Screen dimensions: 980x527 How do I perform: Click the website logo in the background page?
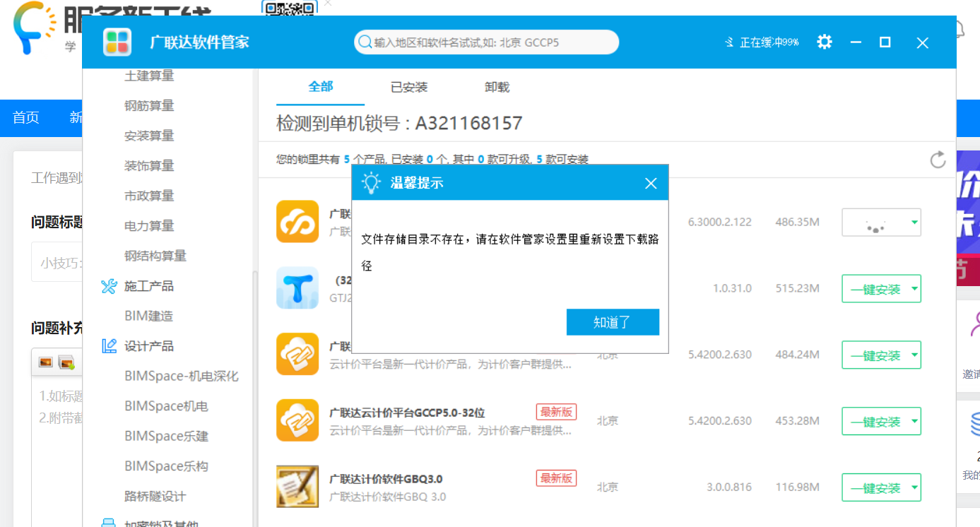click(x=35, y=27)
